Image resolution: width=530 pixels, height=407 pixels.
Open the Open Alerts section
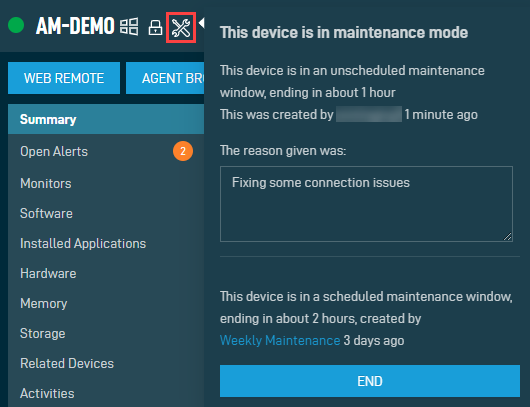(x=106, y=151)
